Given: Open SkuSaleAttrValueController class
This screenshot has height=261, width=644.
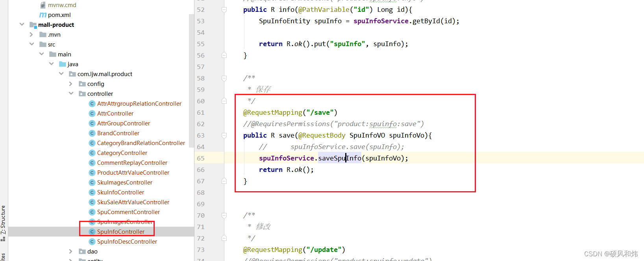Looking at the screenshot, I should pyautogui.click(x=133, y=202).
